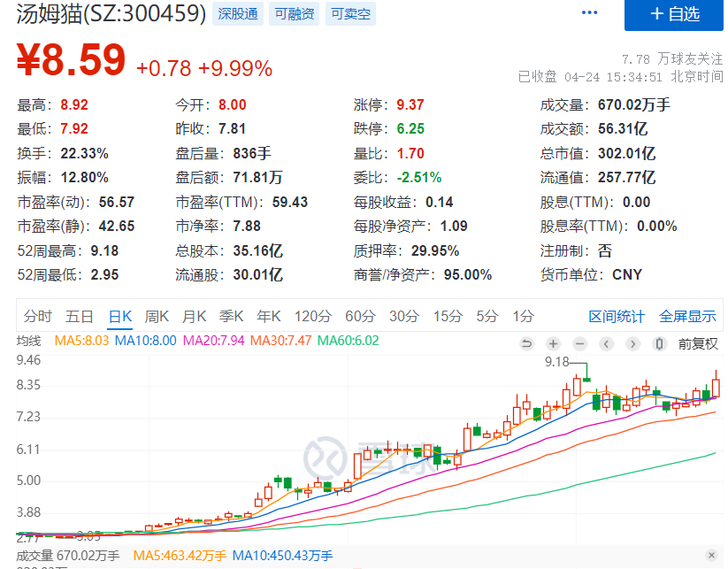Switch to the 五日 chart tab
Image resolution: width=728 pixels, height=569 pixels.
(x=80, y=316)
